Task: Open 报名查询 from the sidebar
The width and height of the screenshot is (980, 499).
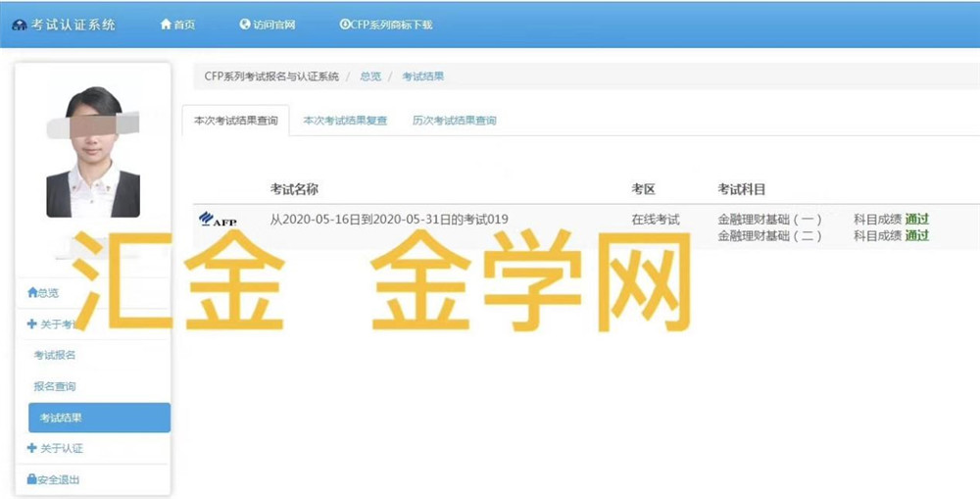Action: pyautogui.click(x=55, y=386)
